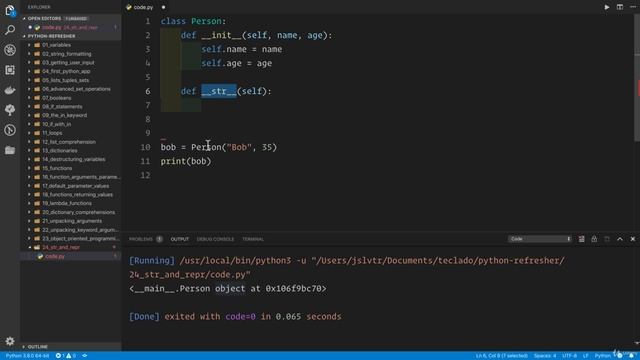Expand the 19_lambda_functions folder
The image size is (640, 360).
pos(67,203)
